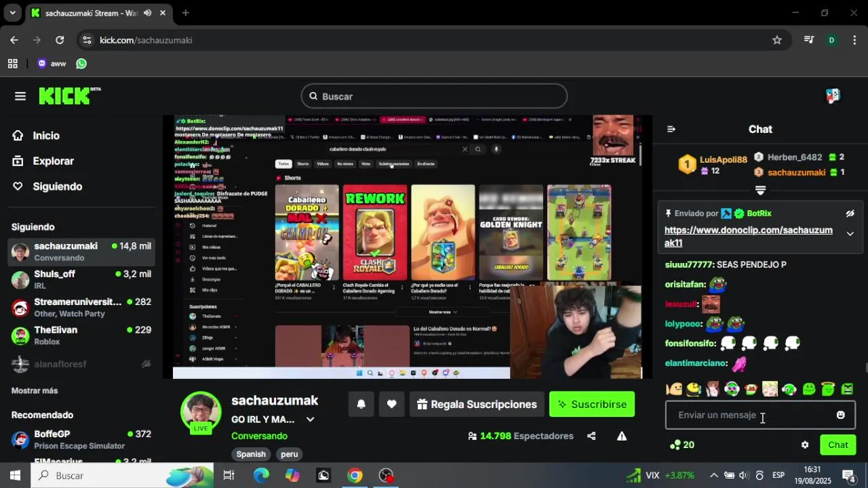This screenshot has height=488, width=868.
Task: Expand the chat leaderboard arrow
Action: pyautogui.click(x=760, y=190)
